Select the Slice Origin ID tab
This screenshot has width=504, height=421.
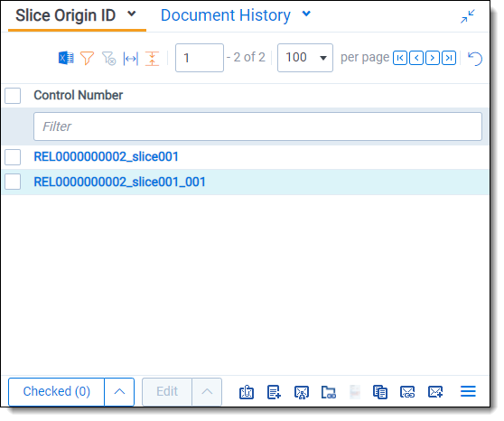[66, 15]
